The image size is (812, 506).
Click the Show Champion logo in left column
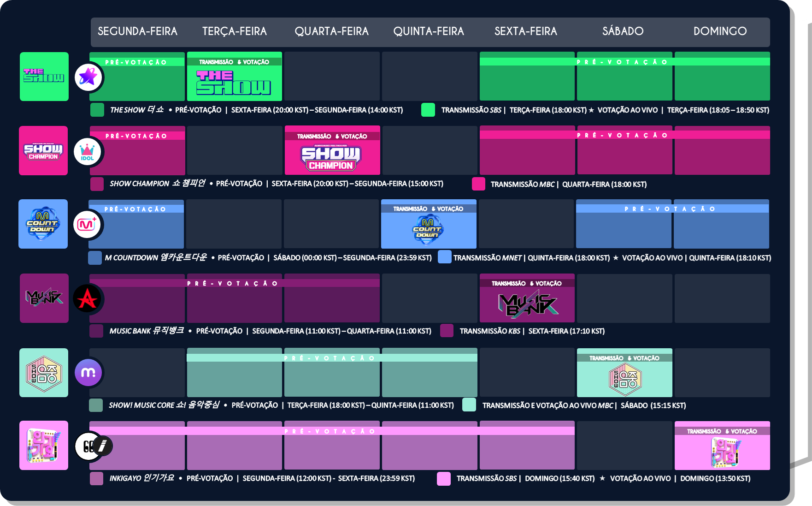click(x=43, y=151)
